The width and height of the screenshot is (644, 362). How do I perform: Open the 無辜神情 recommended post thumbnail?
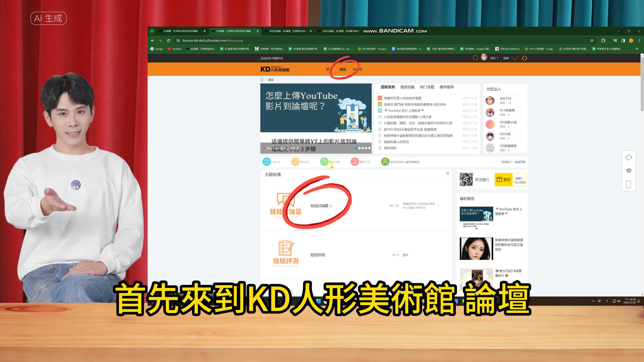[476, 249]
